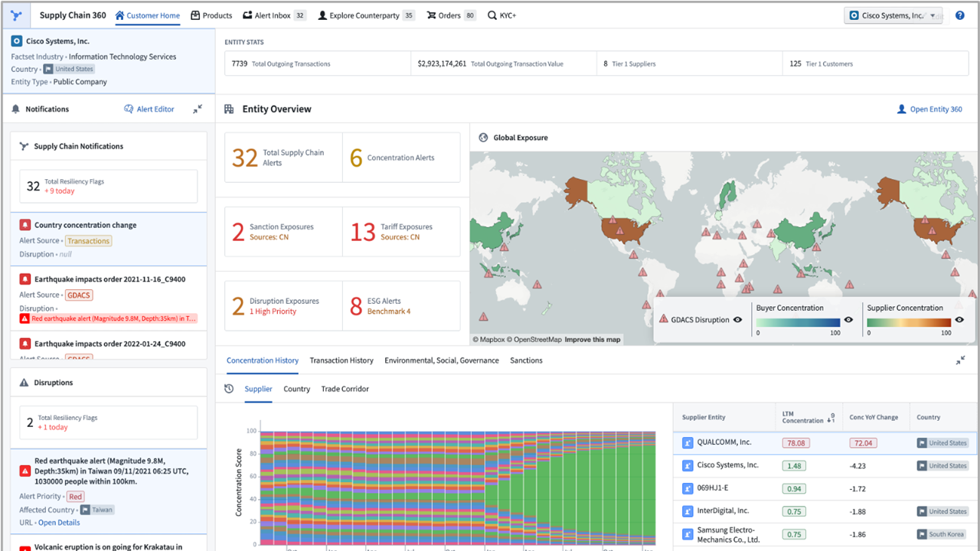Click the 069HJ1-E entity icon
This screenshot has height=551, width=980.
[x=688, y=488]
